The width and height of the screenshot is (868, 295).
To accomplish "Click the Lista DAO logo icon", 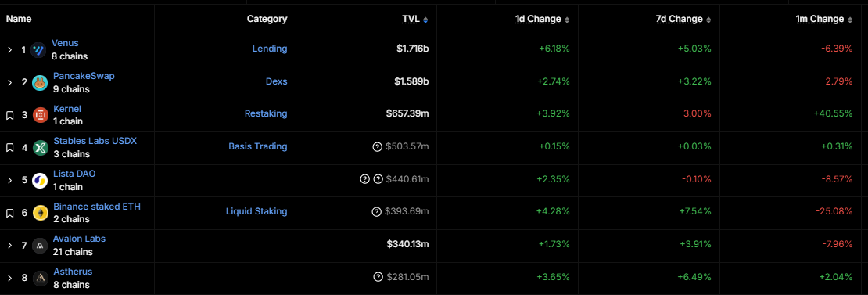I will tap(40, 181).
